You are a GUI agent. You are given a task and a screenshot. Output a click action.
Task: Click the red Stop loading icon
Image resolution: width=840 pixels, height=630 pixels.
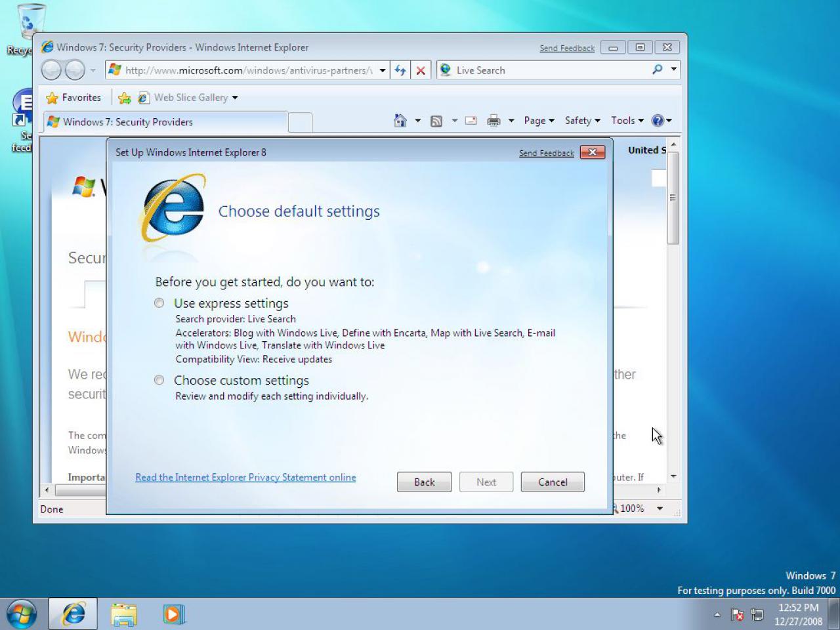pyautogui.click(x=421, y=70)
